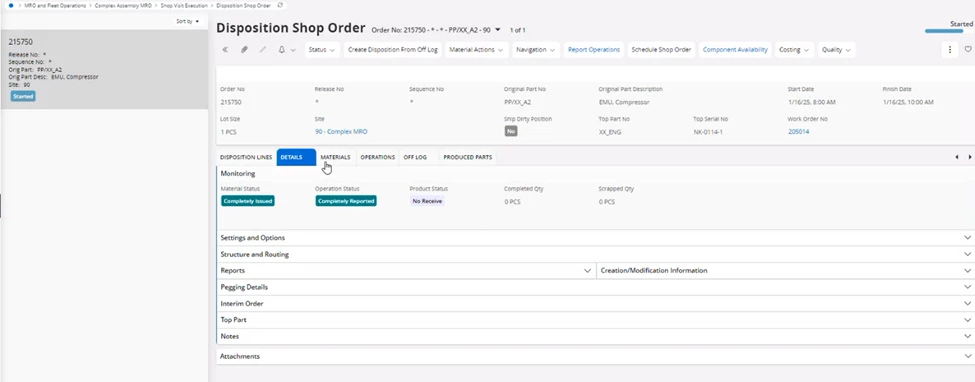Click the Completely Issued material status badge
Viewport: 975px width, 382px height.
click(247, 201)
